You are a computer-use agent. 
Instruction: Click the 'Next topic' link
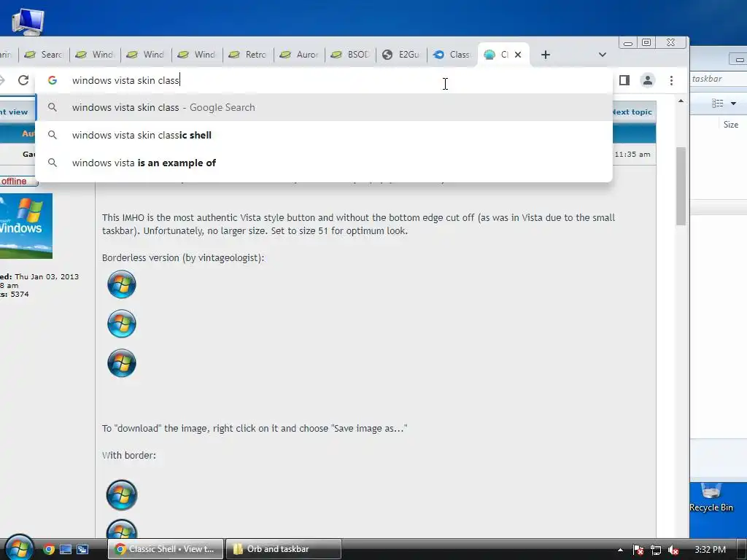pos(632,112)
